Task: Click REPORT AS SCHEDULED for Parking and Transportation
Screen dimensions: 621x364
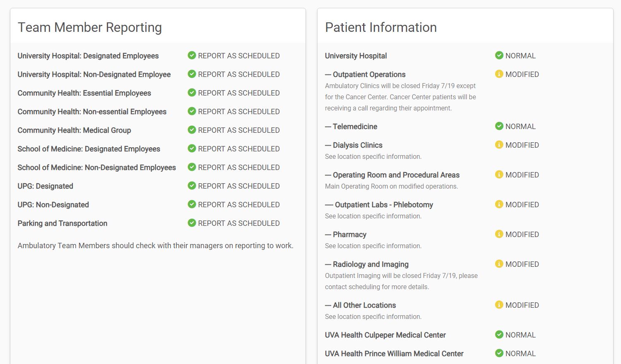Action: [x=239, y=223]
